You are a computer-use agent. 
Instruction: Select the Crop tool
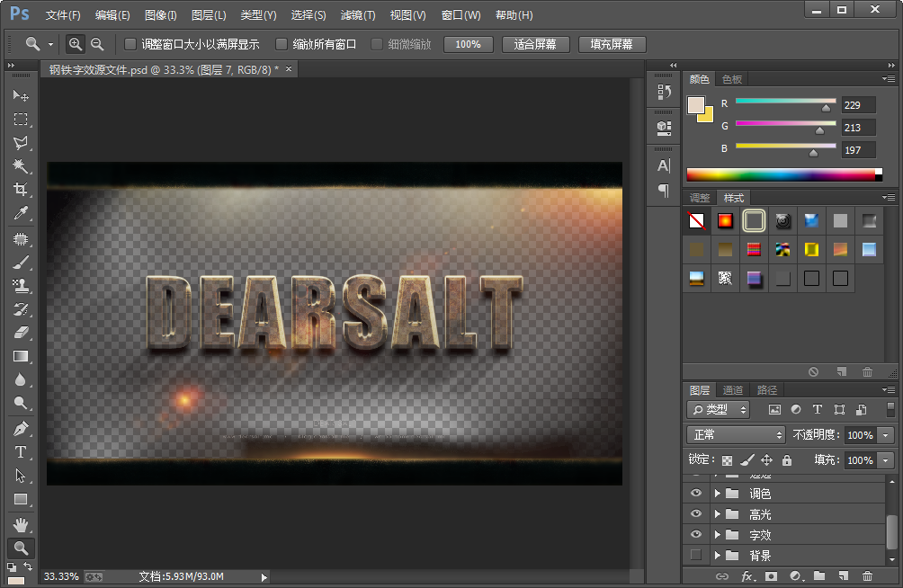20,190
